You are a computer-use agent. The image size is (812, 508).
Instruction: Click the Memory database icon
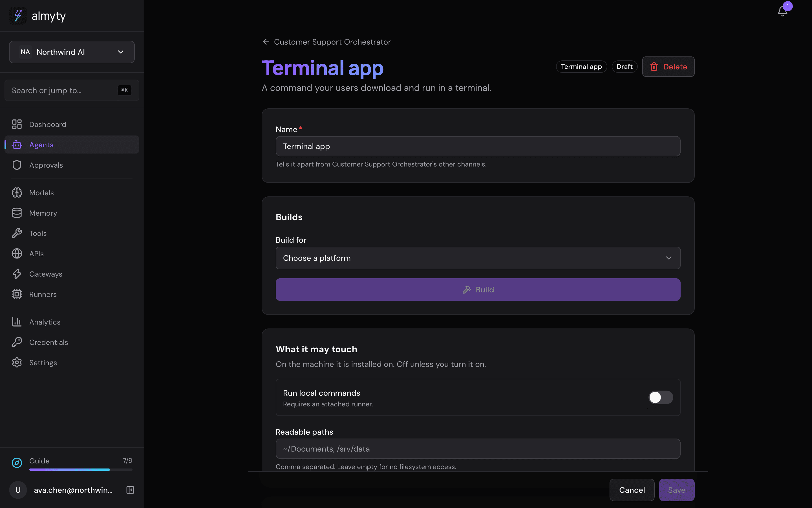tap(17, 213)
